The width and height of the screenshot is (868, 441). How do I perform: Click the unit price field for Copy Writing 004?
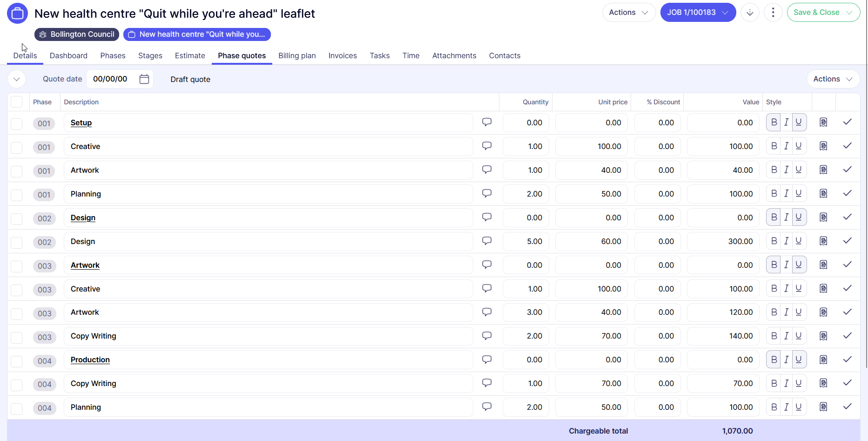(592, 384)
